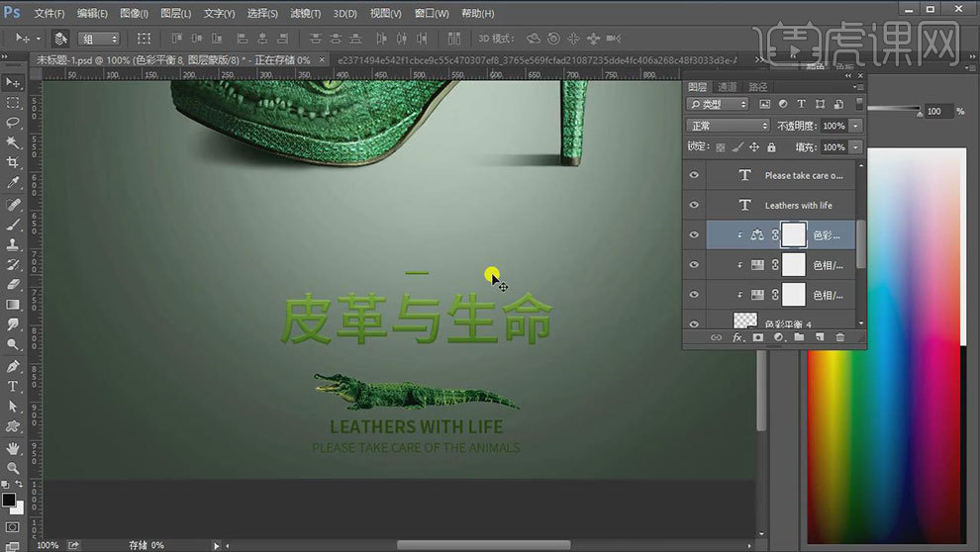980x552 pixels.
Task: Open the 窗口(W) menu
Action: point(432,13)
